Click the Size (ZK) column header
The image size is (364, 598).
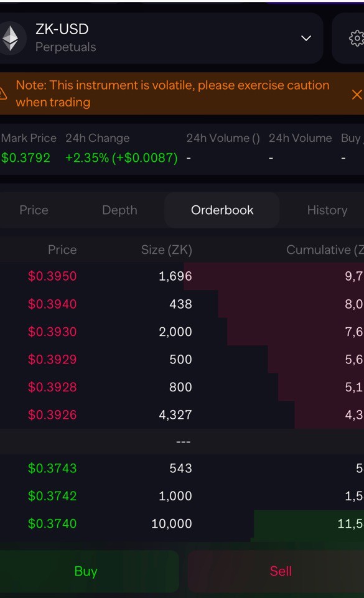[x=167, y=250]
